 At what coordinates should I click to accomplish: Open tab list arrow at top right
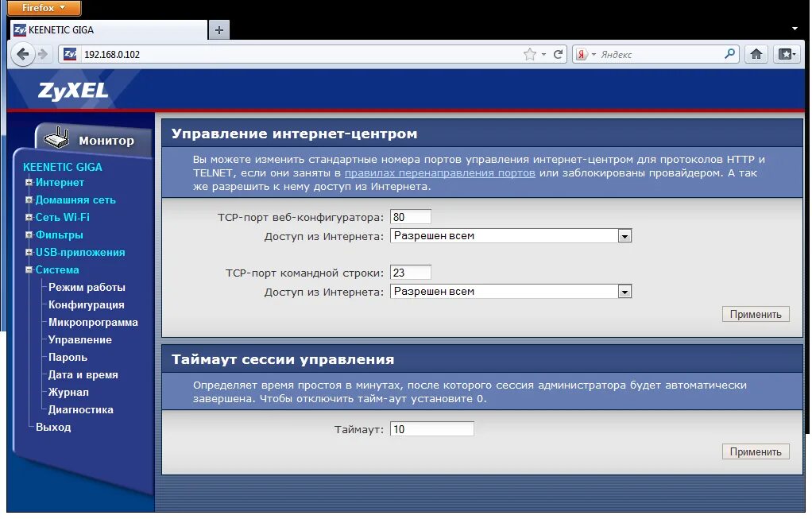(795, 29)
